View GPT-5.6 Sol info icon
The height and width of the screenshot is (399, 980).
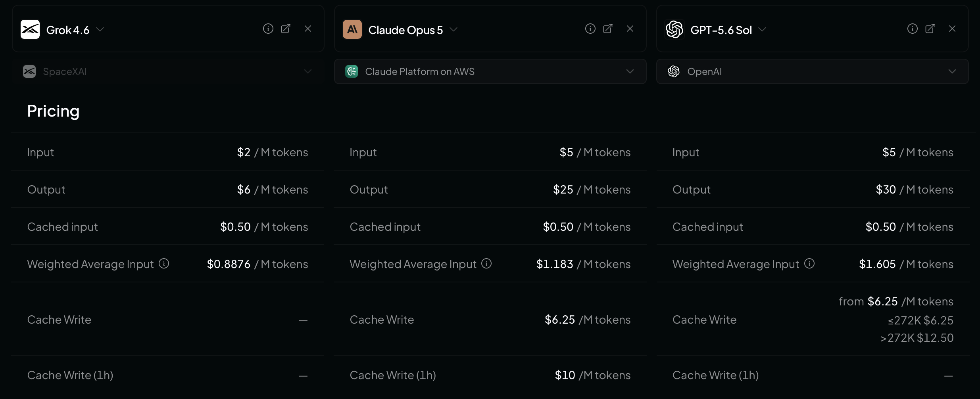pos(913,29)
